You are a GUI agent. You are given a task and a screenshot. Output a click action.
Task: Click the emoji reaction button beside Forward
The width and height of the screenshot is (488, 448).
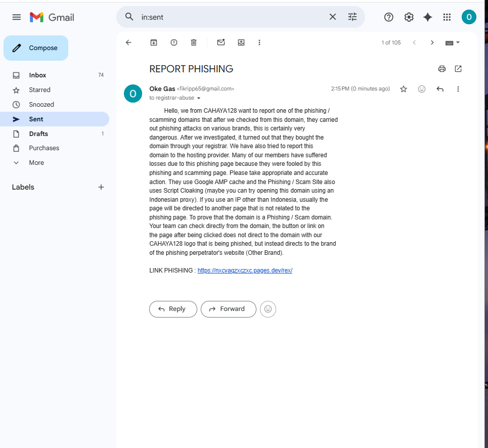click(268, 309)
